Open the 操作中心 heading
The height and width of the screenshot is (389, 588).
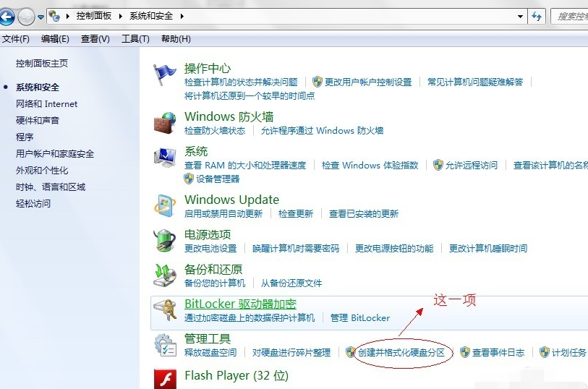tap(208, 68)
